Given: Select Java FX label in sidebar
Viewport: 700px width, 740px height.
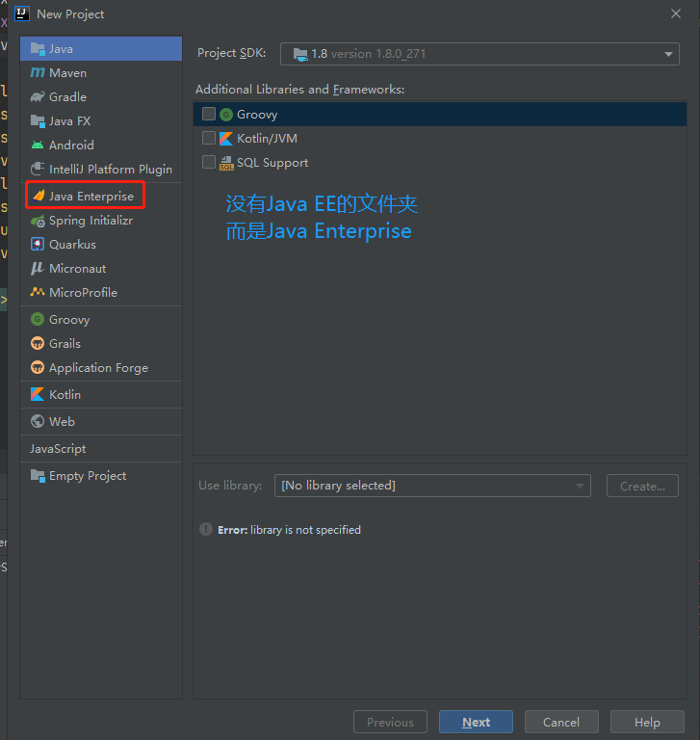Looking at the screenshot, I should coord(70,121).
